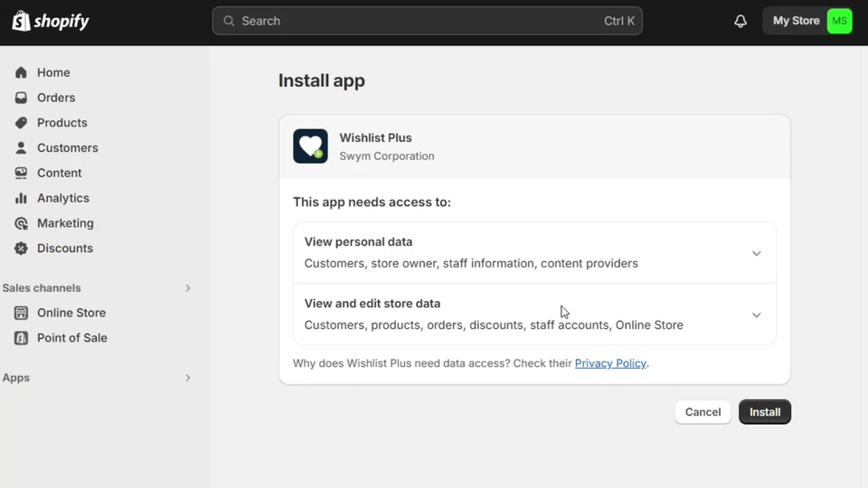Screen dimensions: 868x488
Task: Click the Discounts badge icon
Action: click(21, 249)
